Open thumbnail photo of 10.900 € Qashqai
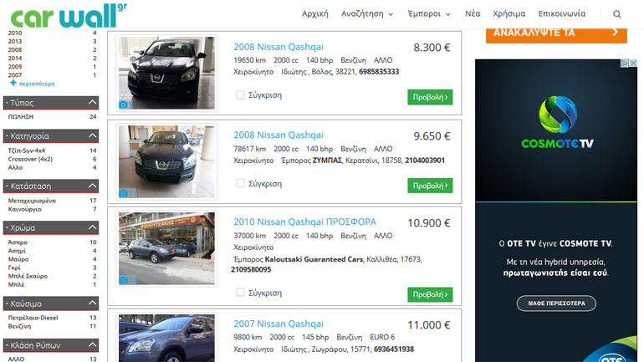644x362 pixels. pyautogui.click(x=166, y=248)
